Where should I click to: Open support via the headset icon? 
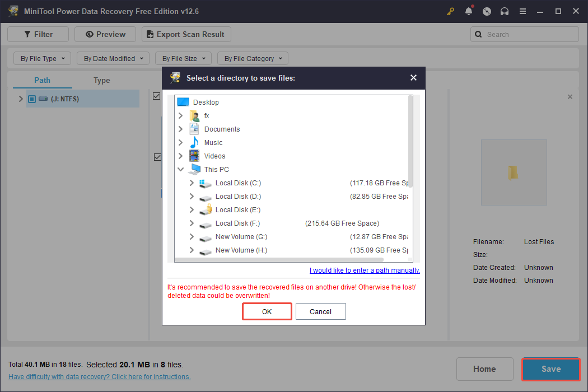pyautogui.click(x=505, y=11)
